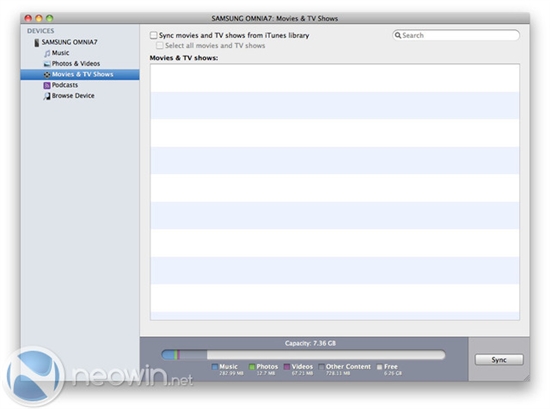This screenshot has width=550, height=409.
Task: Click inside the Search field
Action: point(456,35)
